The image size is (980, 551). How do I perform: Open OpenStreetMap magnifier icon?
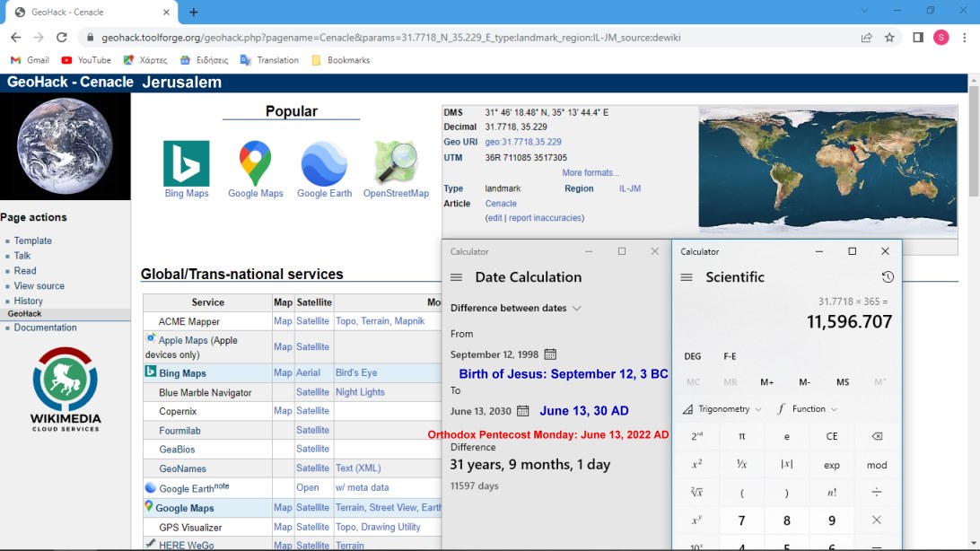pos(396,163)
